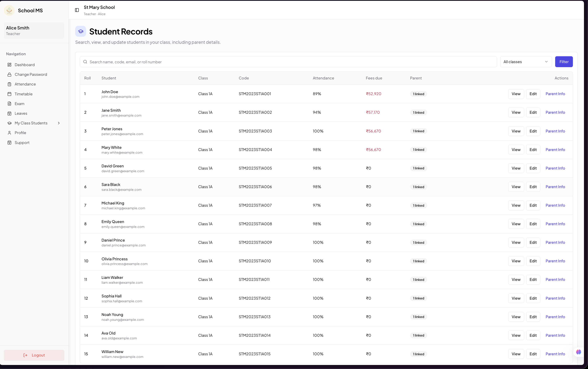This screenshot has width=588, height=369.
Task: Open Parent Info for William New
Action: [x=555, y=354]
